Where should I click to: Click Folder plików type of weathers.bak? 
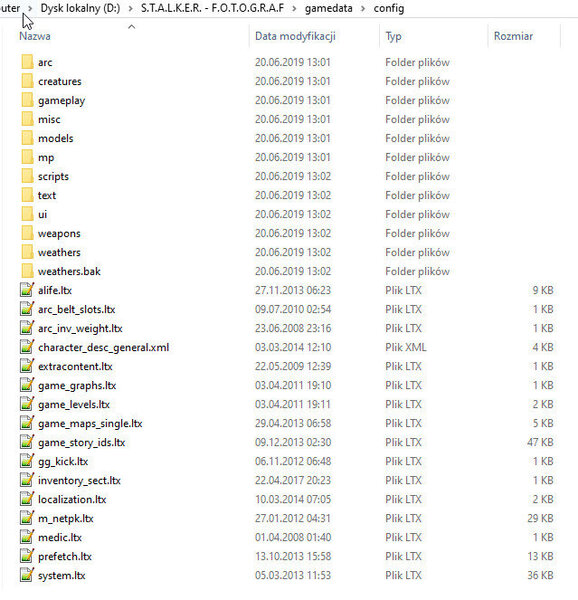417,271
